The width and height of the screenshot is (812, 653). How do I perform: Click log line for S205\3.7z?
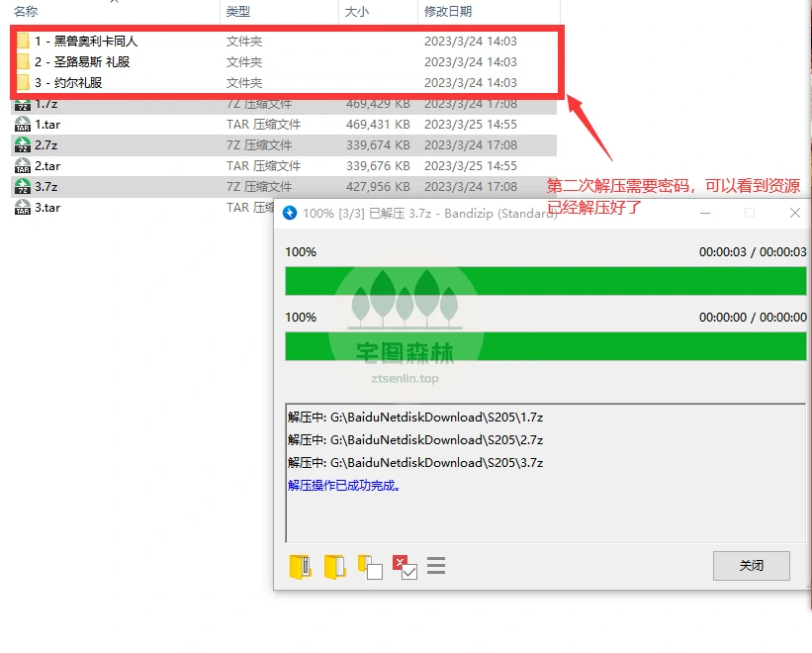click(x=415, y=462)
